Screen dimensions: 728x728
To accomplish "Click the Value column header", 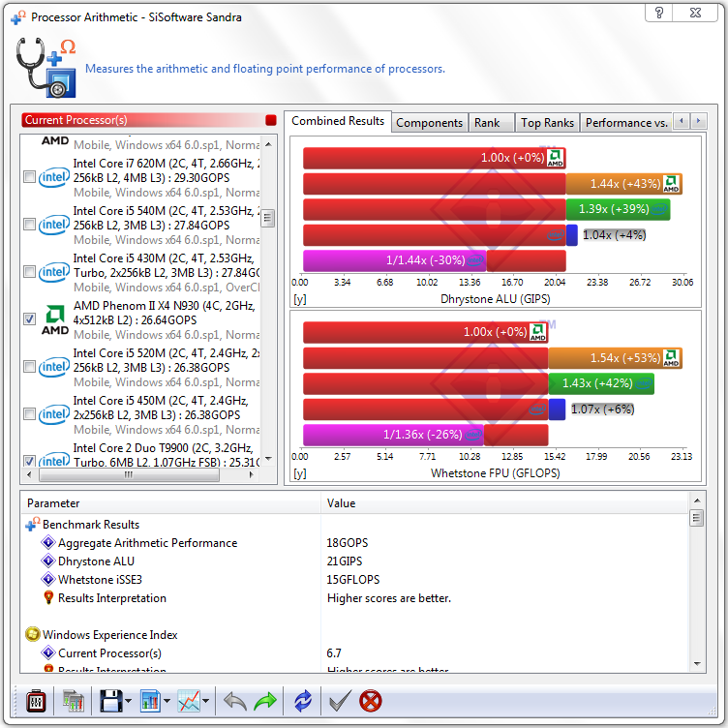I will point(504,503).
